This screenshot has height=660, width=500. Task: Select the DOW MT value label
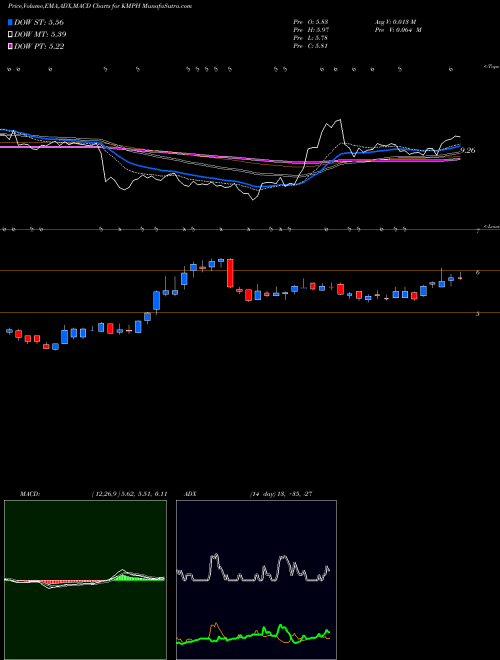coord(40,35)
